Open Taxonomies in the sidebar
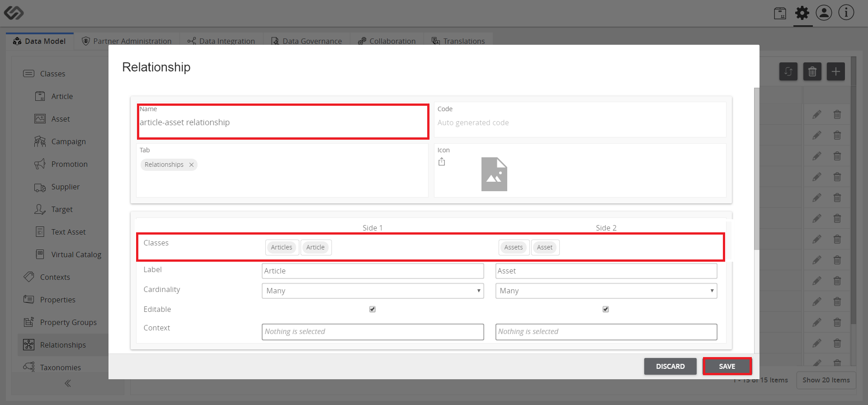 point(60,367)
